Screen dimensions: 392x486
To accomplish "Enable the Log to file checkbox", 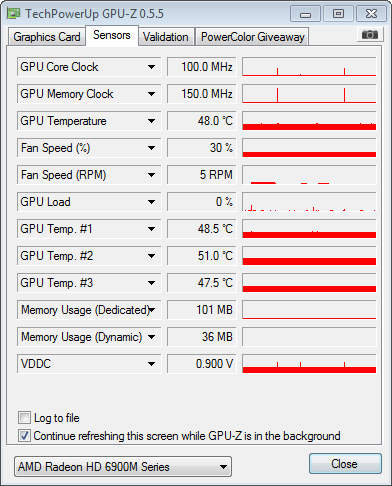I will click(x=24, y=418).
